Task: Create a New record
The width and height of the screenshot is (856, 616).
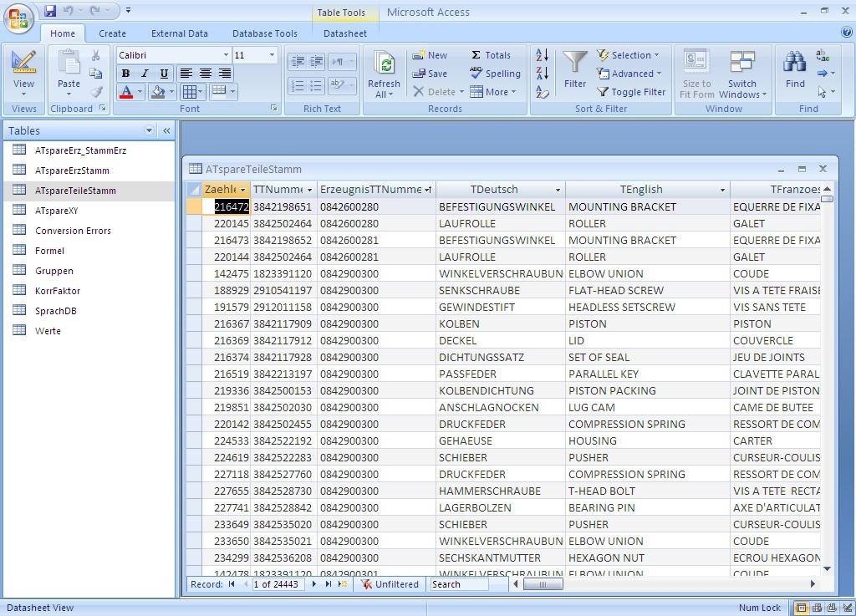Action: [430, 55]
